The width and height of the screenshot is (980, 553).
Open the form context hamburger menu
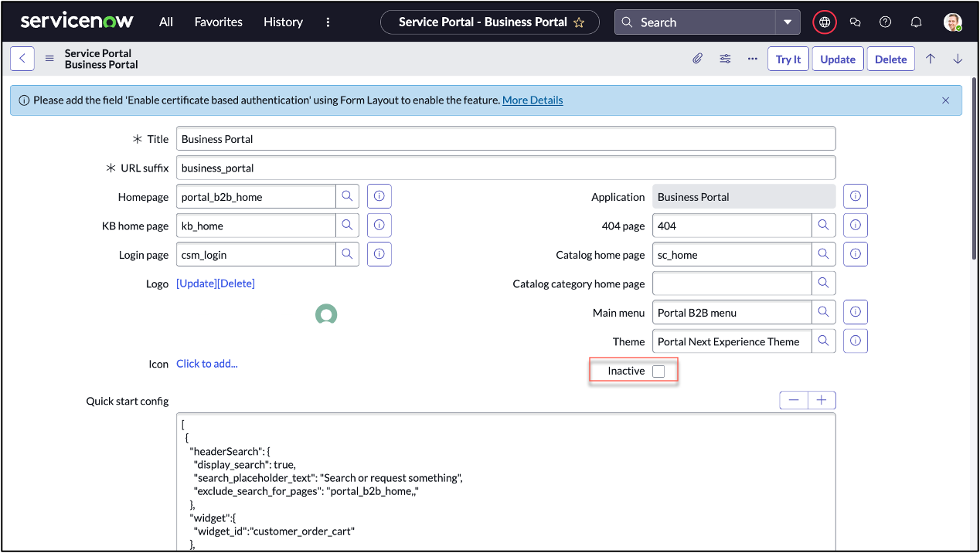pos(49,59)
